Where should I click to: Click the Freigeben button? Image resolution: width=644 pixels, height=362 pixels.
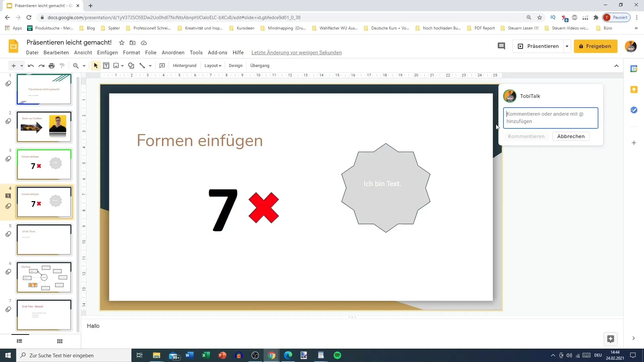596,46
